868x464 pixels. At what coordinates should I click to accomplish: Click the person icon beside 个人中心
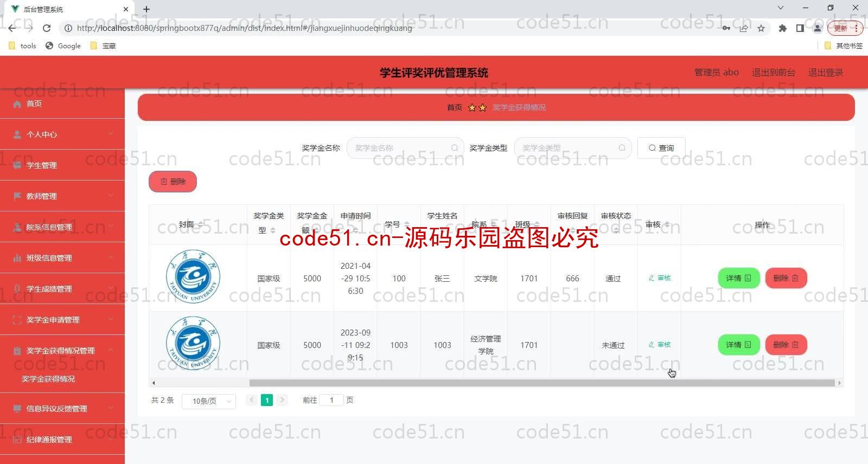(17, 134)
